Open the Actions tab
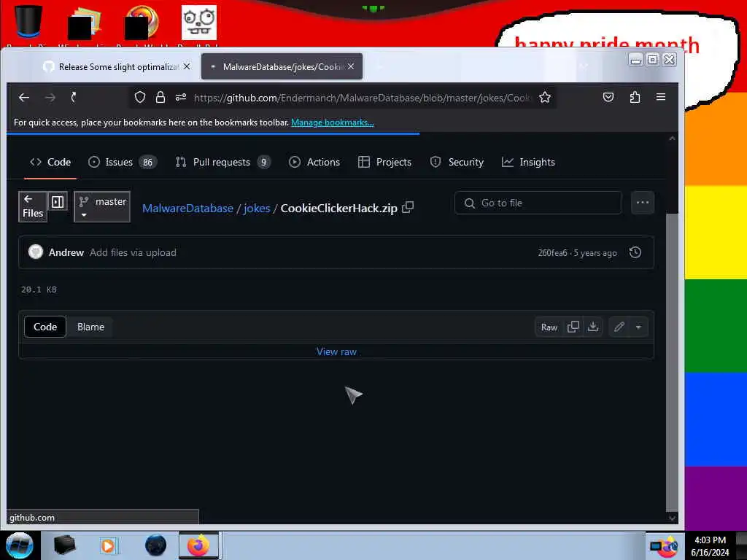 pos(314,162)
